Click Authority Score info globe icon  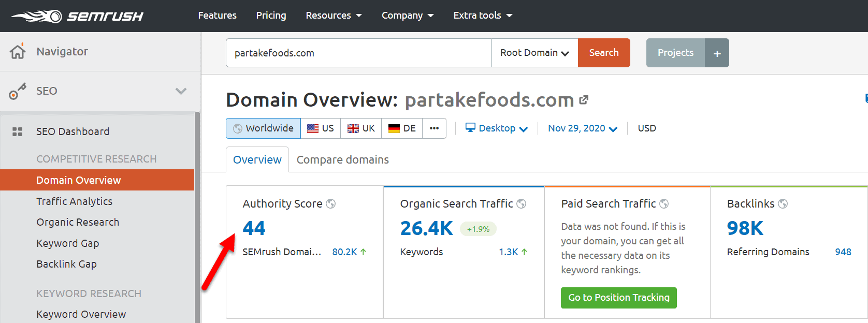tap(330, 204)
